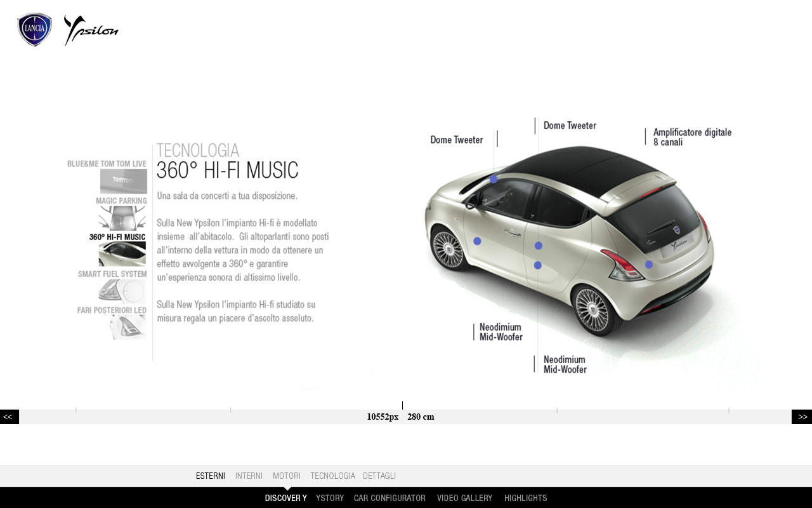Viewport: 812px width, 508px height.
Task: Open the CAR CONFIGURATOR menu item
Action: click(x=390, y=498)
